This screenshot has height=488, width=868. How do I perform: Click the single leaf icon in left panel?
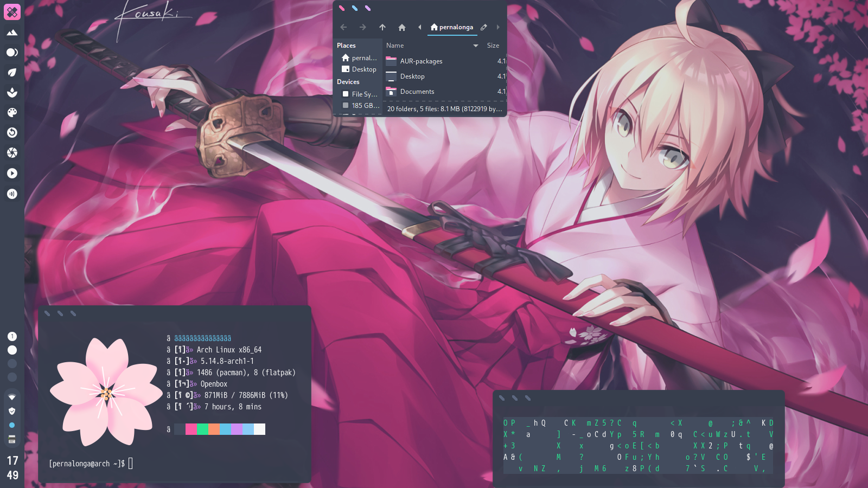(x=12, y=73)
